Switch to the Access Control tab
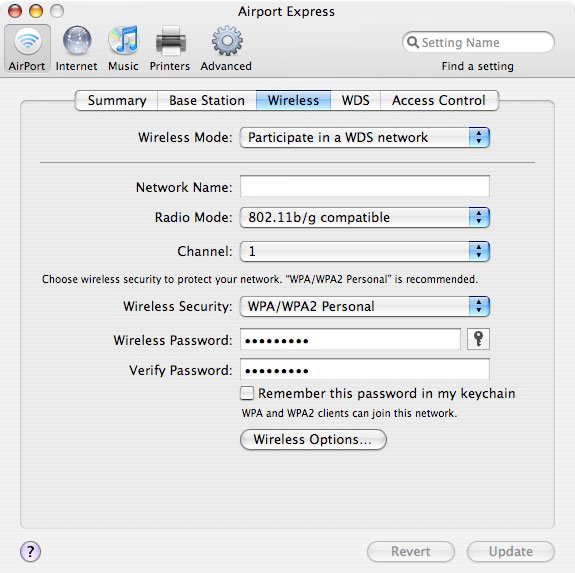The width and height of the screenshot is (575, 573). point(439,100)
